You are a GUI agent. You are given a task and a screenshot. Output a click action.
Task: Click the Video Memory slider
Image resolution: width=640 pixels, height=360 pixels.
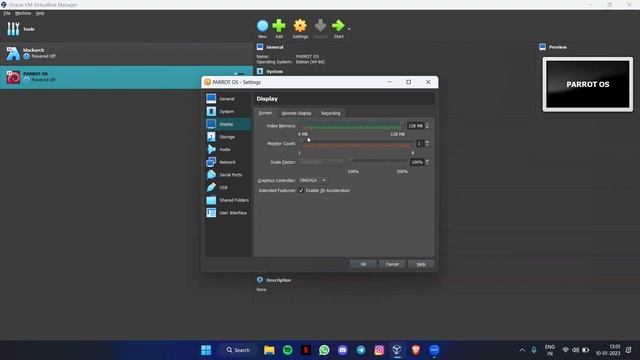pos(352,126)
